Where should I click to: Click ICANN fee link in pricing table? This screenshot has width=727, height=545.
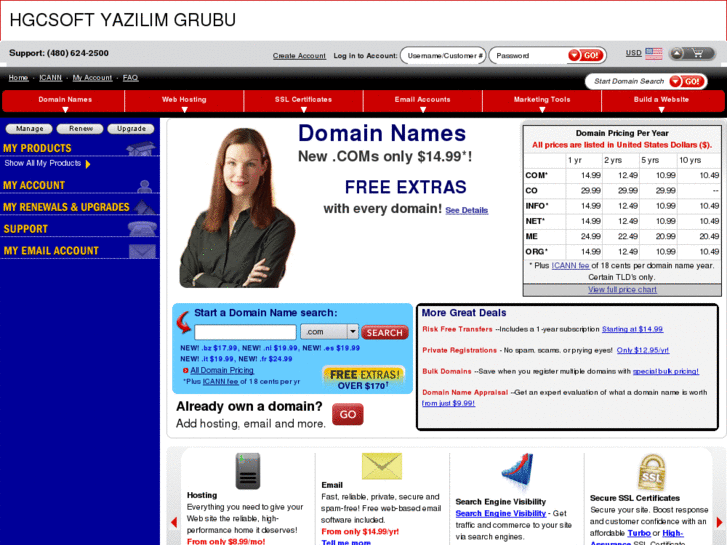570,266
